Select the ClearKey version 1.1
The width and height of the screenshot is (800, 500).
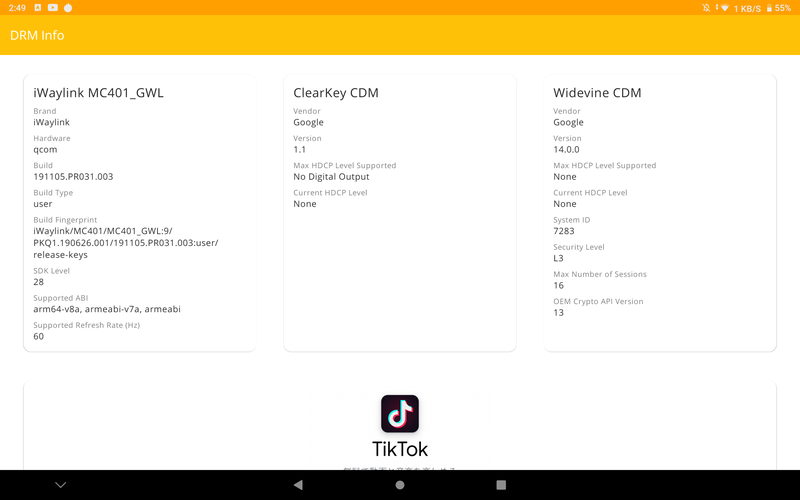click(299, 149)
